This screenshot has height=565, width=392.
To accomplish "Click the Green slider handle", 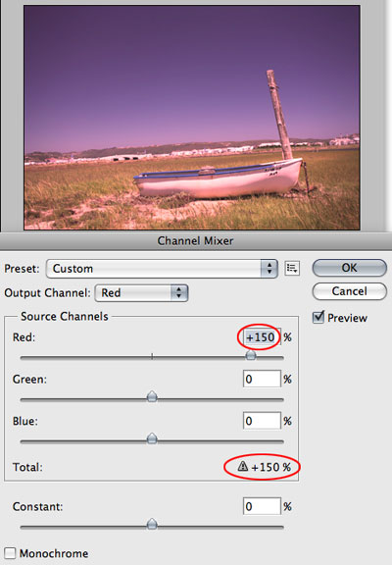I will coord(152,396).
